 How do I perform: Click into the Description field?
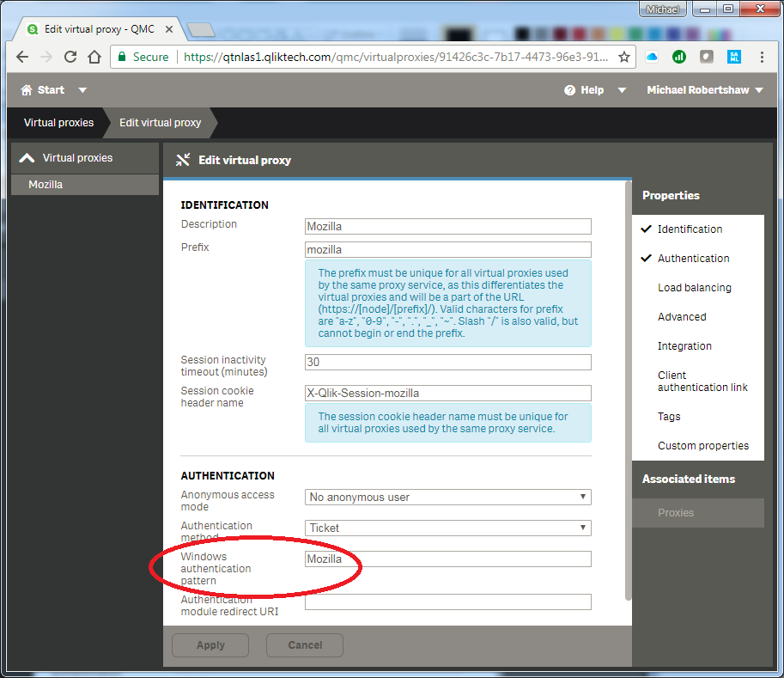coord(448,226)
